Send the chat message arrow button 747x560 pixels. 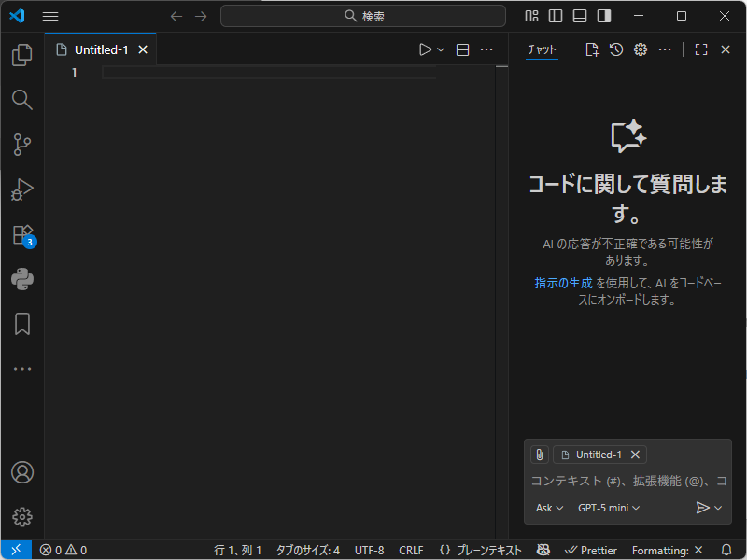[702, 508]
